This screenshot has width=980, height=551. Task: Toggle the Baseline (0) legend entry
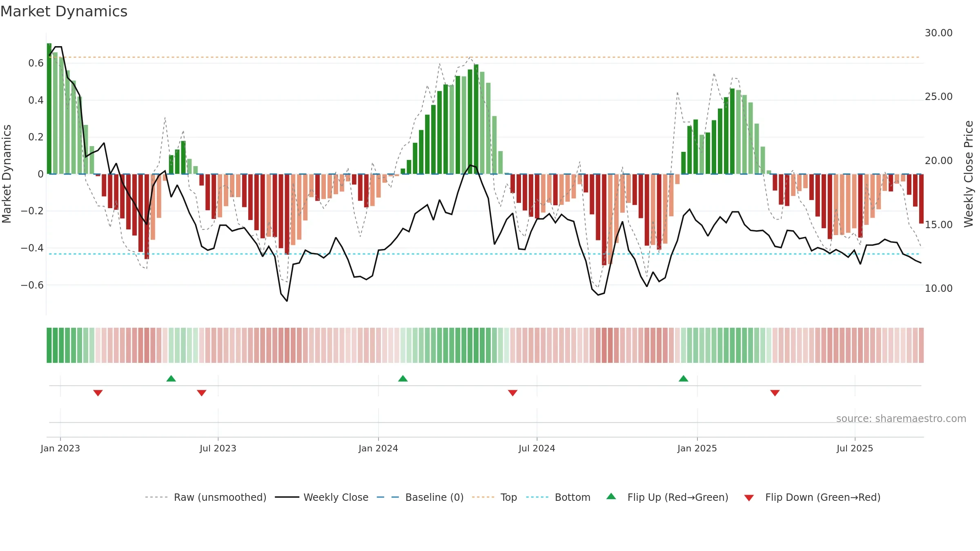click(420, 497)
